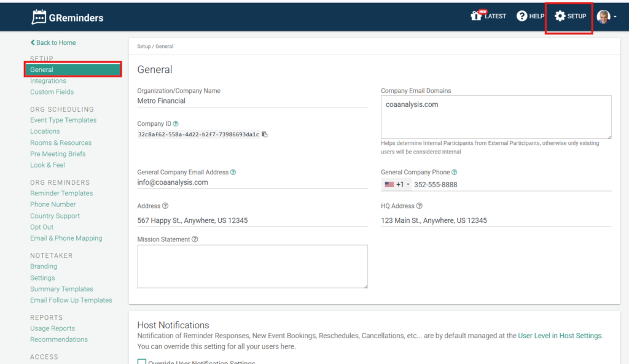Click the Help question mark icon
629x364 pixels.
(522, 16)
